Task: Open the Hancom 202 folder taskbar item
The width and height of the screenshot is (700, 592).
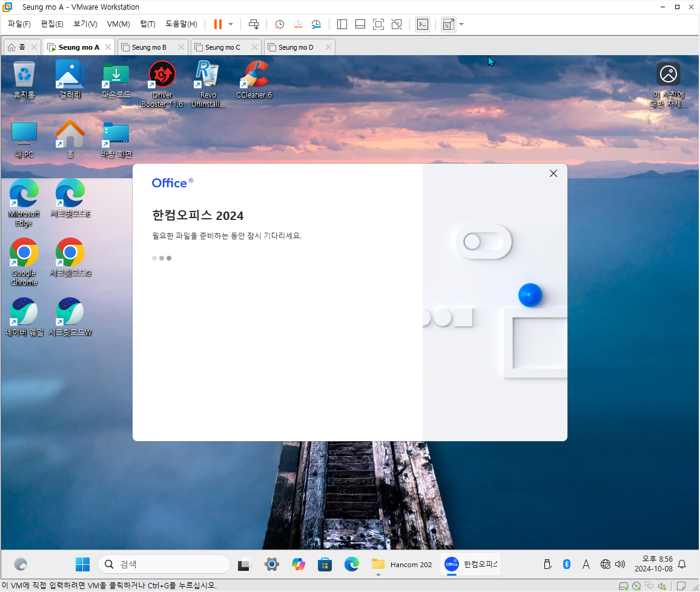Action: click(402, 564)
